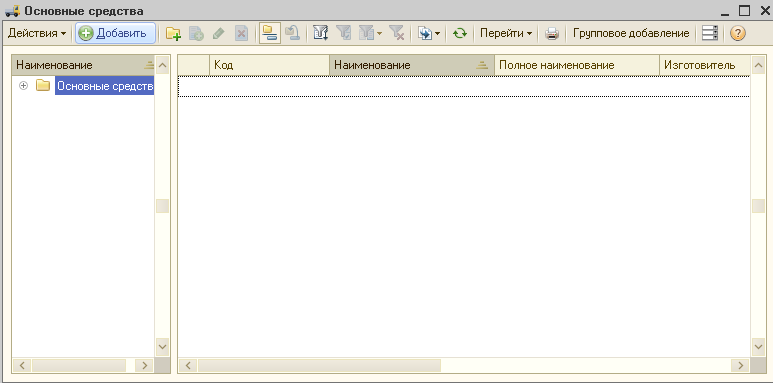Click the Полное наименование column header

577,65
